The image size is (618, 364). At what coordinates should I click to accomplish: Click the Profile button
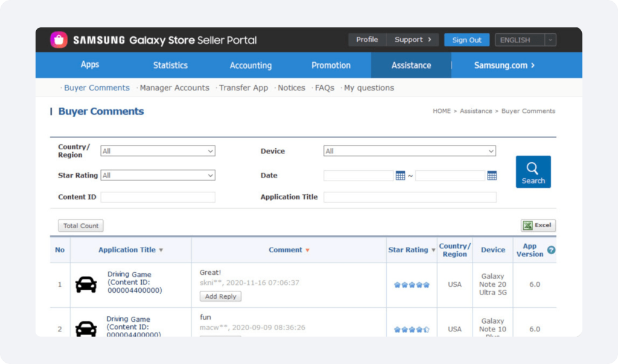[367, 39]
